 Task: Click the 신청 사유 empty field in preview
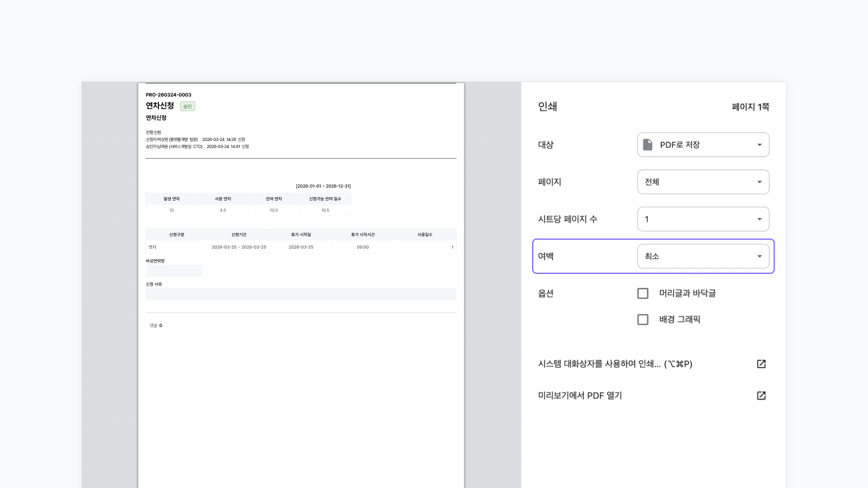(x=301, y=294)
